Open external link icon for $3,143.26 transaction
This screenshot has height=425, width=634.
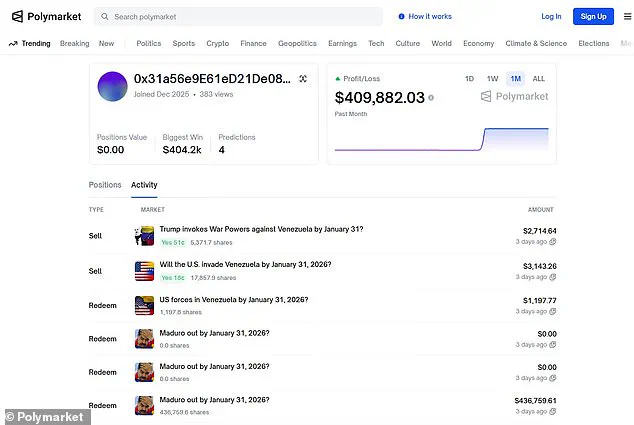pyautogui.click(x=553, y=277)
